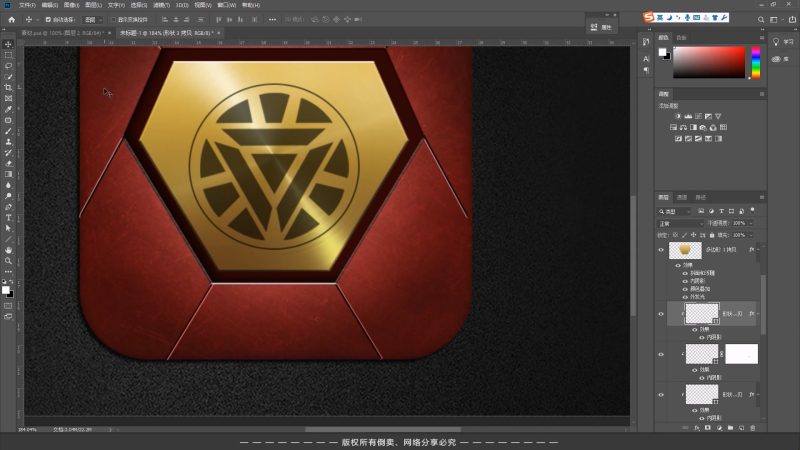Screen dimensions: 800x450
Task: Choose the Eyedropper tool
Action: 8,109
